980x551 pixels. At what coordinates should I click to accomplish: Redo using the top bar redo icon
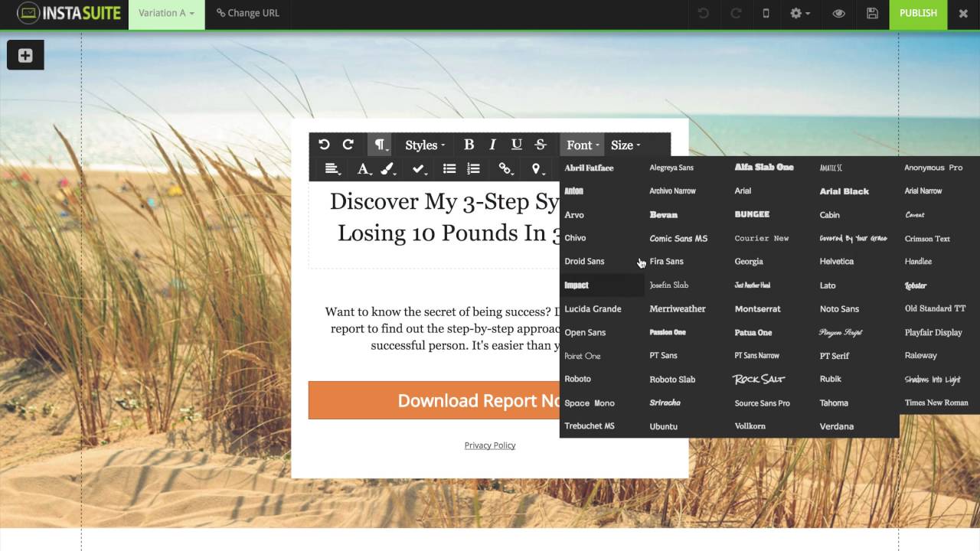734,13
